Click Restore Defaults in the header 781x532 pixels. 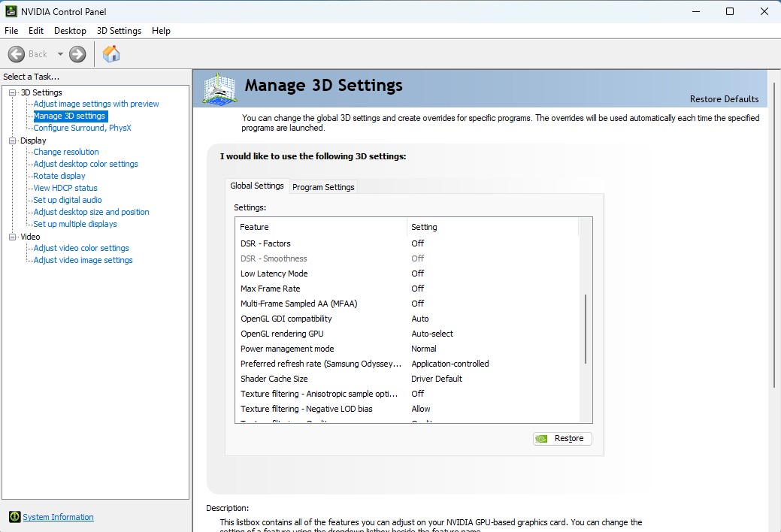(724, 98)
